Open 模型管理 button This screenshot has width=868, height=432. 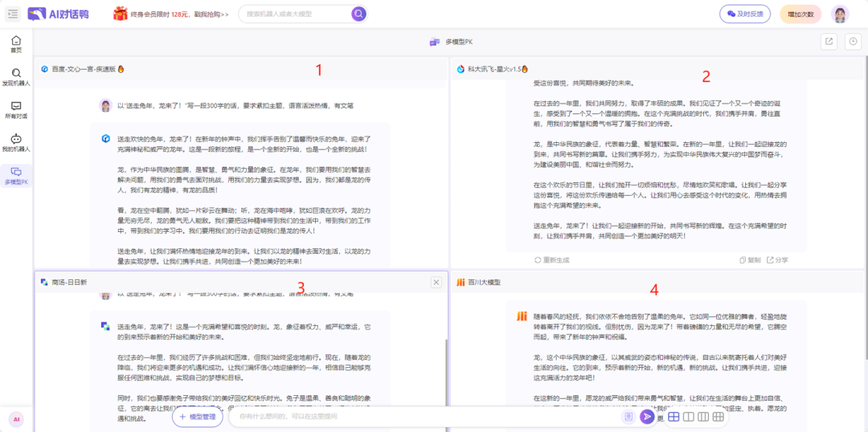198,417
